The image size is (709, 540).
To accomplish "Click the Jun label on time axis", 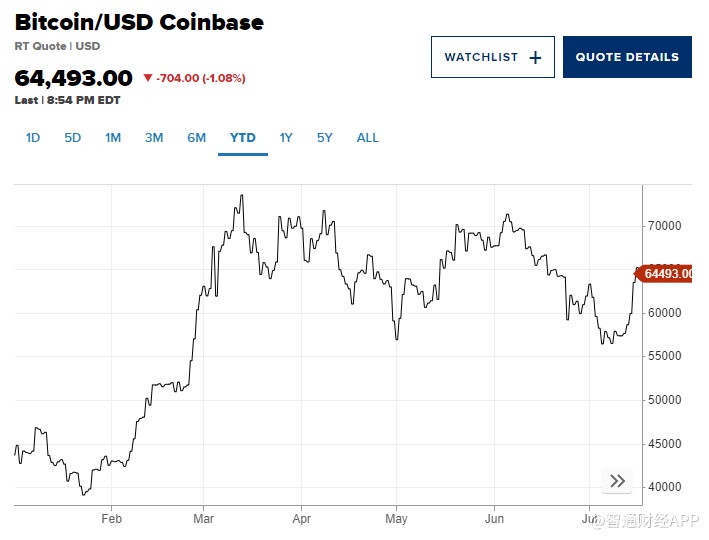I will click(x=493, y=519).
